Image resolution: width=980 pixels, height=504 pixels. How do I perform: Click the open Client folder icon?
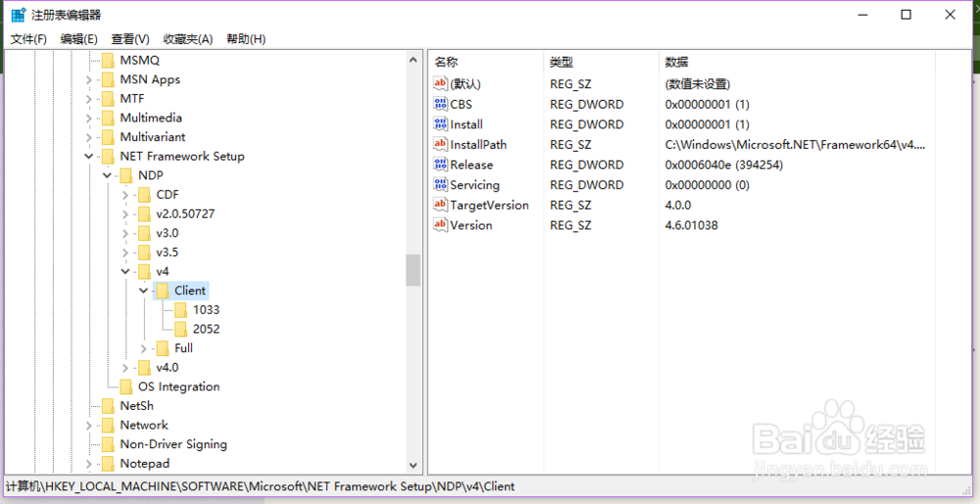[x=163, y=291]
